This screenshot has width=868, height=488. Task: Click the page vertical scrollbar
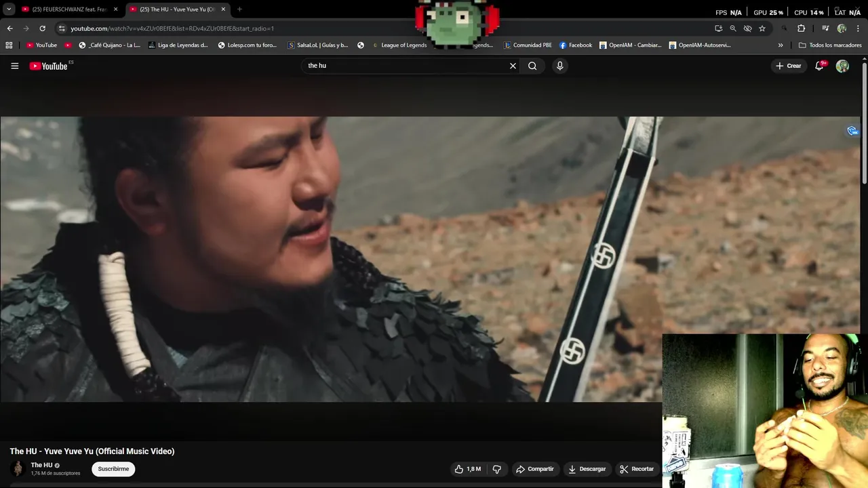864,122
